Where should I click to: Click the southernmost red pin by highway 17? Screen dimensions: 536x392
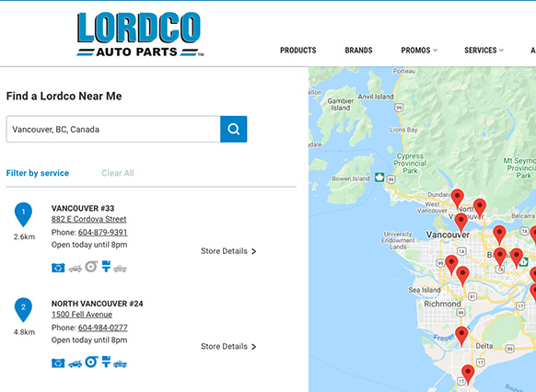point(468,375)
